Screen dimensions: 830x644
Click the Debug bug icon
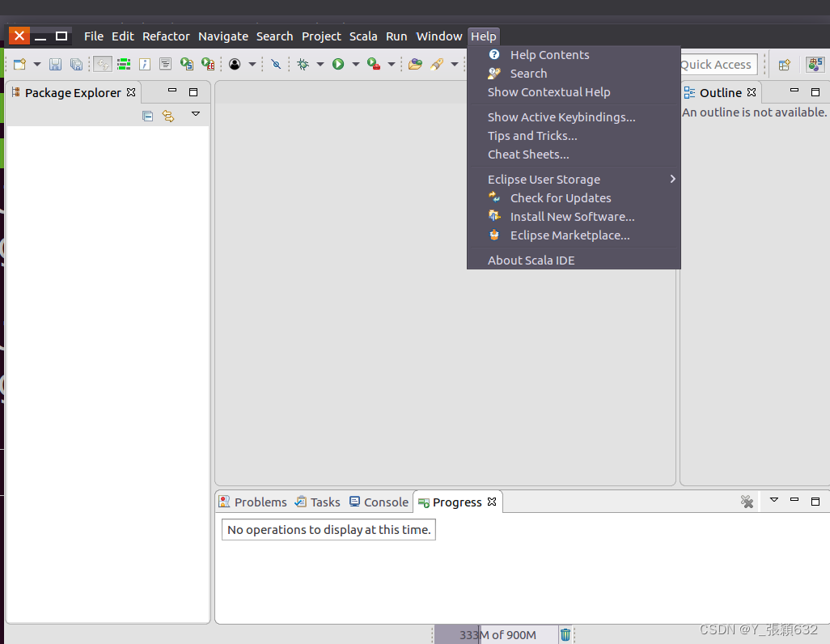pos(303,64)
